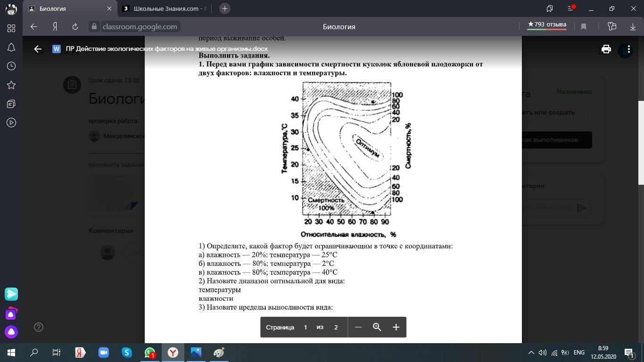The height and width of the screenshot is (362, 644).
Task: Reload the current page
Action: click(x=75, y=27)
